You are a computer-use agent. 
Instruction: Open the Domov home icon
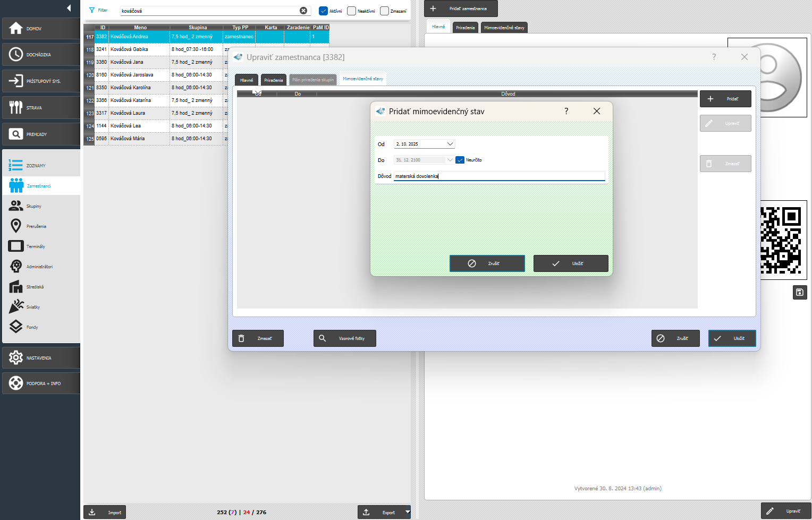click(x=16, y=28)
